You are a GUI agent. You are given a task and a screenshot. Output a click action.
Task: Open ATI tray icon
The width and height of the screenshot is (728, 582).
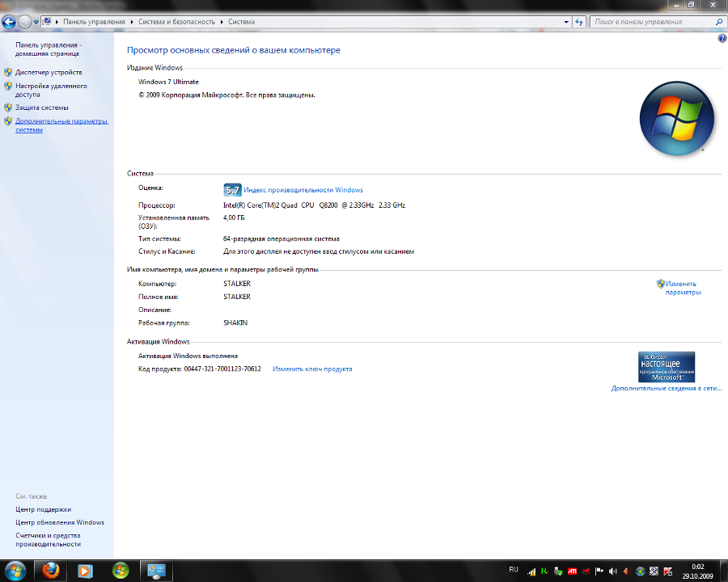pyautogui.click(x=572, y=571)
